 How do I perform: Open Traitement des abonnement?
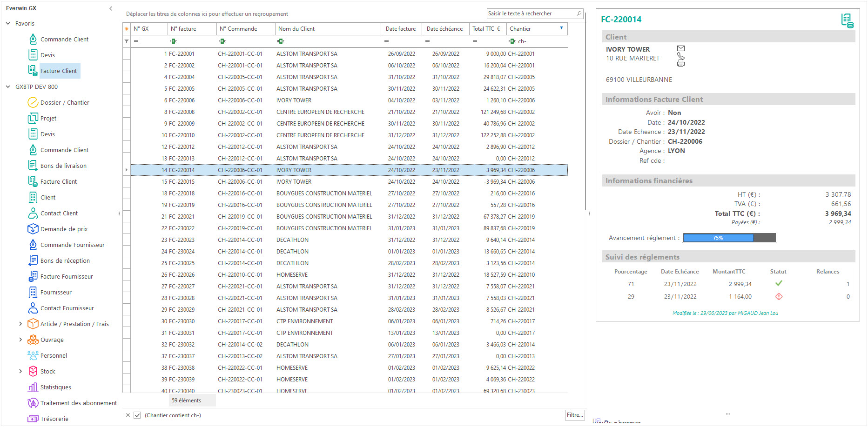[79, 403]
